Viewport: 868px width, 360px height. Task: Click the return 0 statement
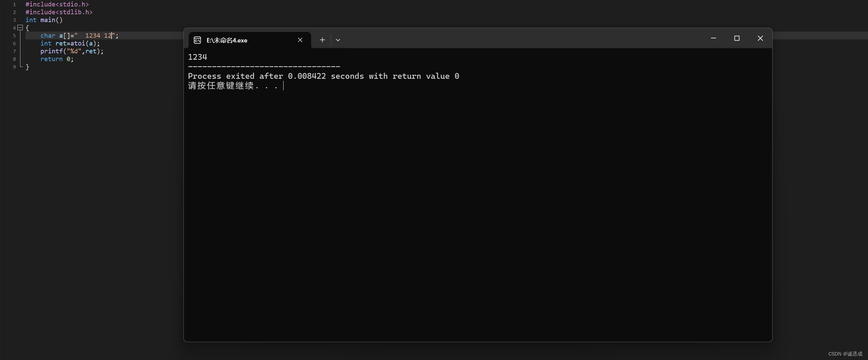(x=57, y=59)
